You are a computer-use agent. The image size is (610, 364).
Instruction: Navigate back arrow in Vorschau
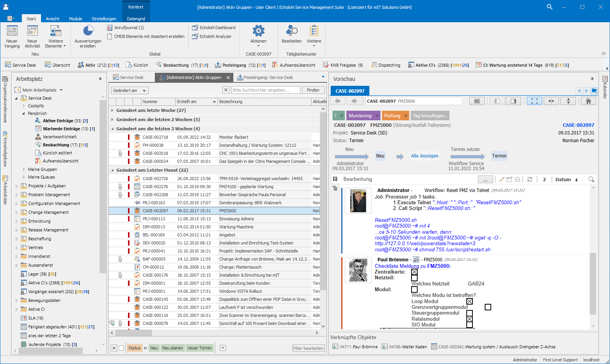338,101
